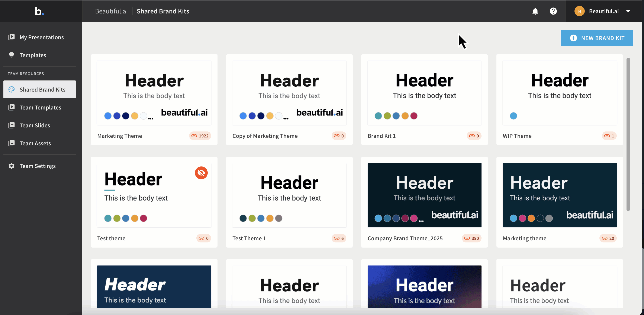Click Copy of Marketing Theme link count badge
Screen dimensions: 644x315
coord(339,136)
